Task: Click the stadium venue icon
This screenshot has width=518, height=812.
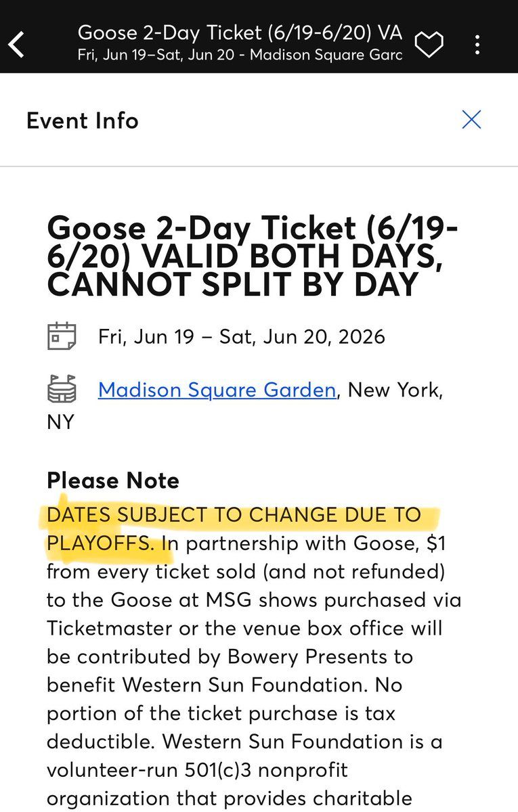Action: tap(62, 390)
